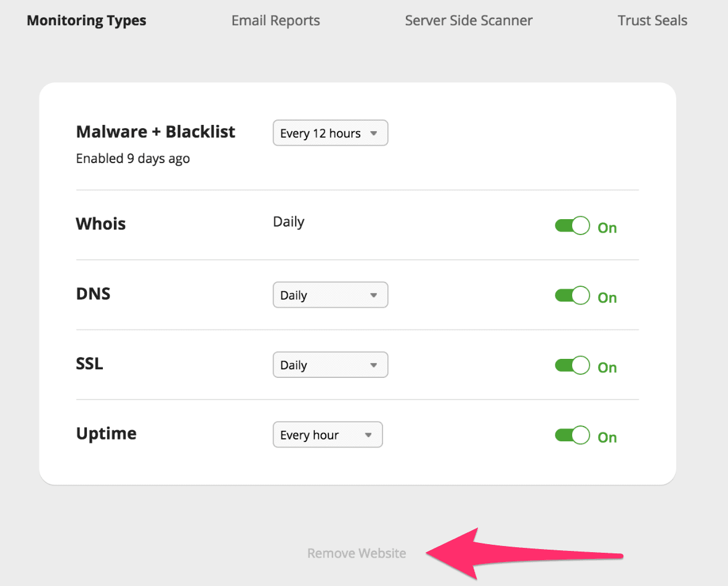Click the DNS dropdown arrow icon
Screen dimensions: 728x586
tap(374, 295)
